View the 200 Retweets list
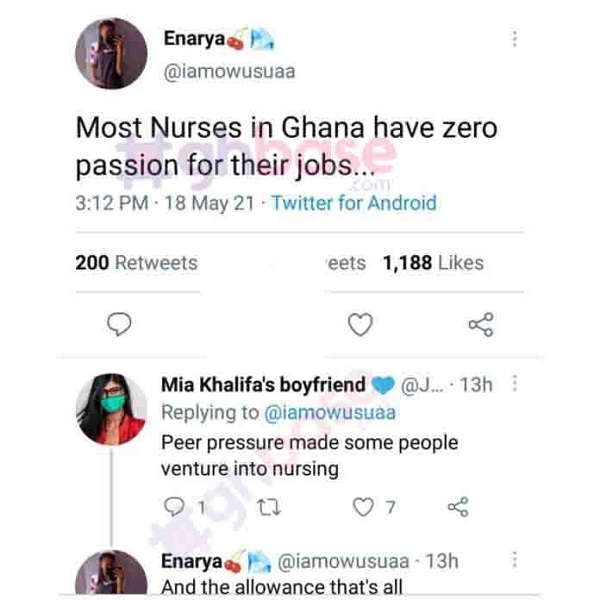The image size is (600, 600). coord(136,263)
